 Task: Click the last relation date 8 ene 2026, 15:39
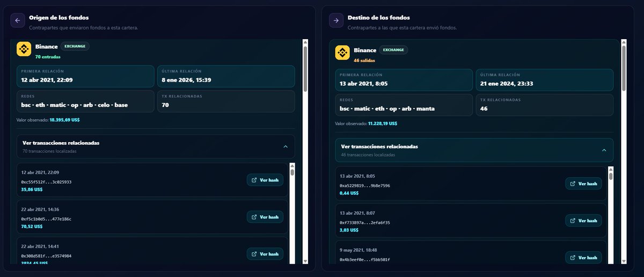coord(186,79)
